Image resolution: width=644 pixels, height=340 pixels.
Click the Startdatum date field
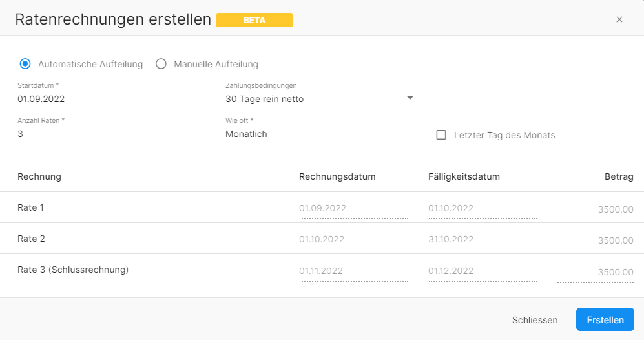point(113,99)
